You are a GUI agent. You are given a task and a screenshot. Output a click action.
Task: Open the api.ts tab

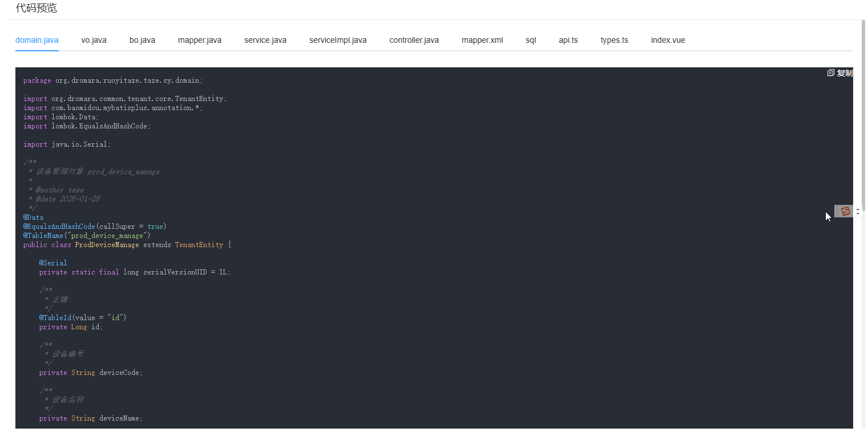point(568,41)
